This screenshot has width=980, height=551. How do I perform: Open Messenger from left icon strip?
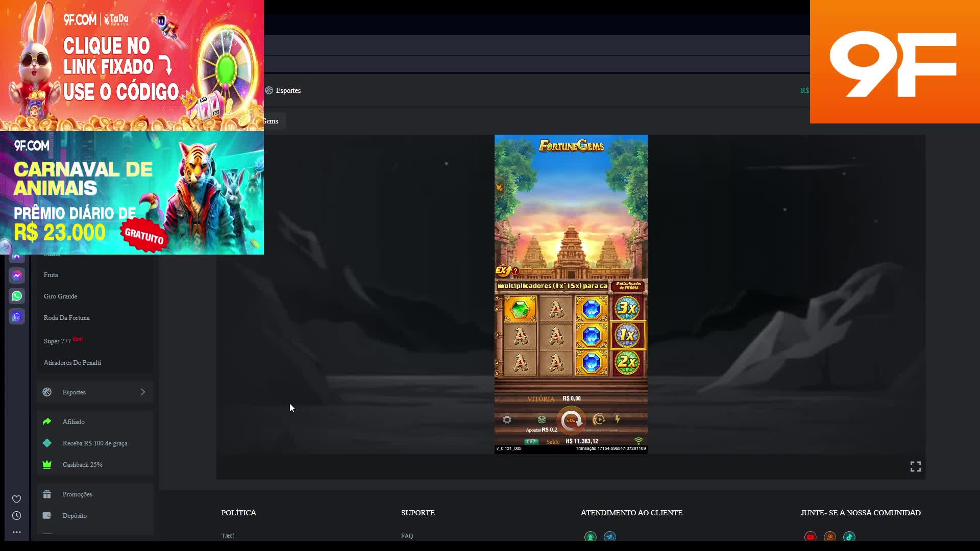tap(17, 275)
